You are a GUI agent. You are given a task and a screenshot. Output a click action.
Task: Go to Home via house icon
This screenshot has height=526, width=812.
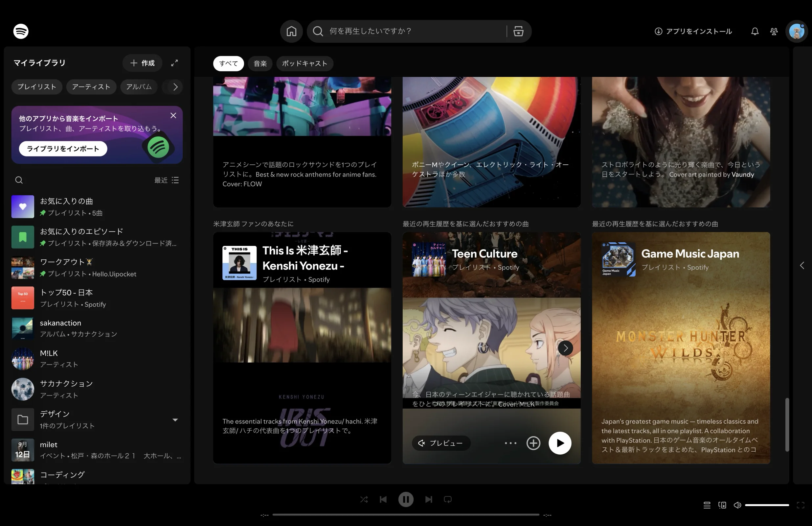click(x=291, y=31)
